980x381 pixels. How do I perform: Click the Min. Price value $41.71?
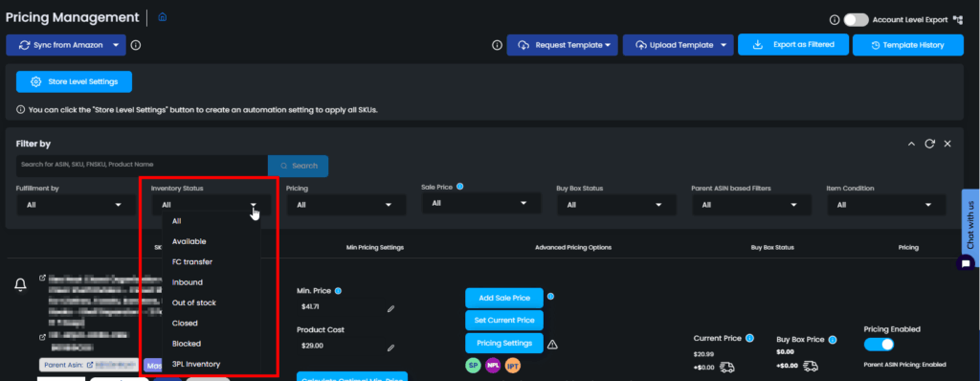(310, 307)
